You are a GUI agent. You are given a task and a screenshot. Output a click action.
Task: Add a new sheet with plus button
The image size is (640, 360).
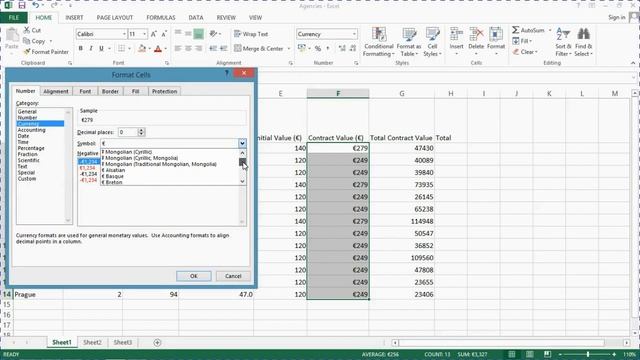click(x=157, y=342)
